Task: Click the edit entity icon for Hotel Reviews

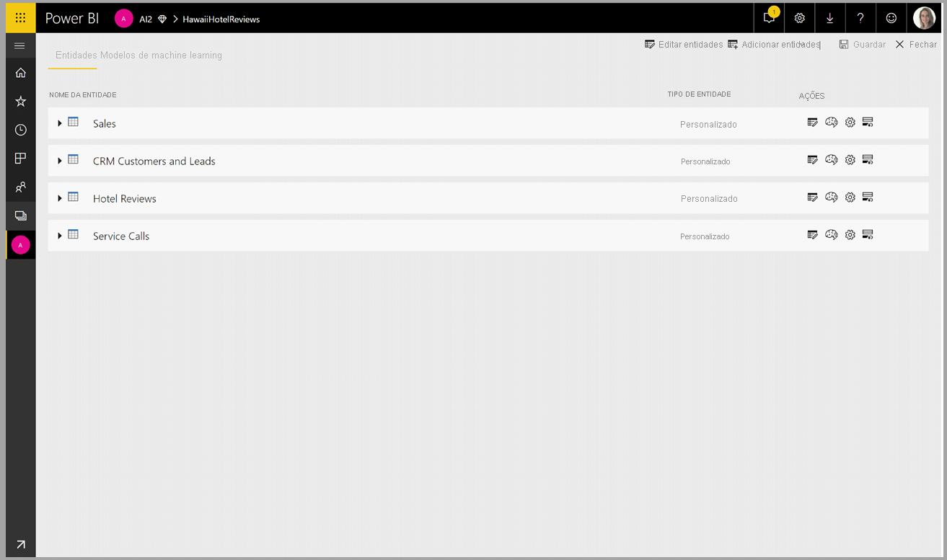Action: point(813,197)
